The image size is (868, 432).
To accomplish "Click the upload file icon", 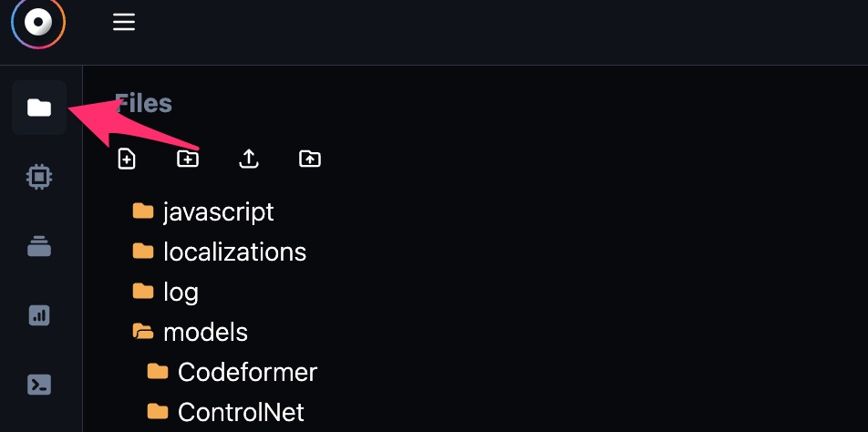I will tap(249, 159).
